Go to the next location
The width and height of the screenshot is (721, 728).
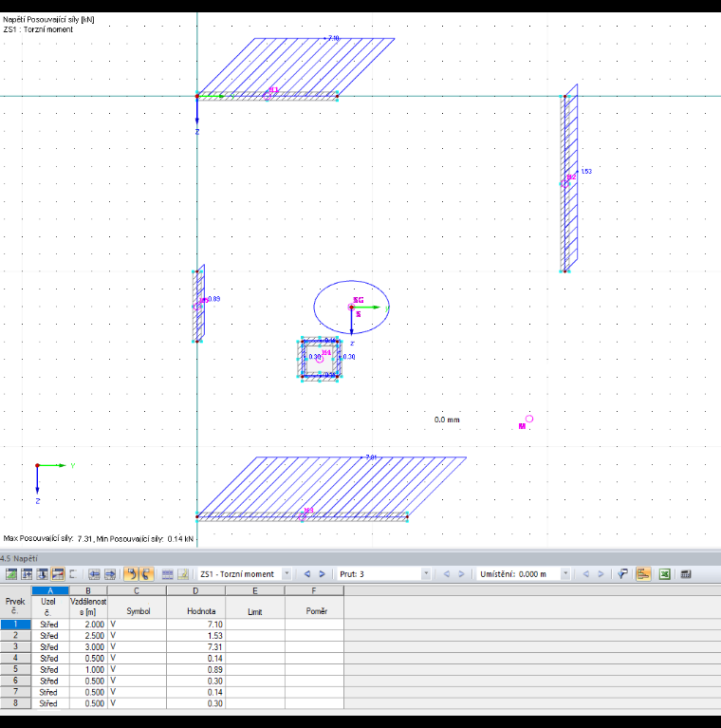(601, 574)
